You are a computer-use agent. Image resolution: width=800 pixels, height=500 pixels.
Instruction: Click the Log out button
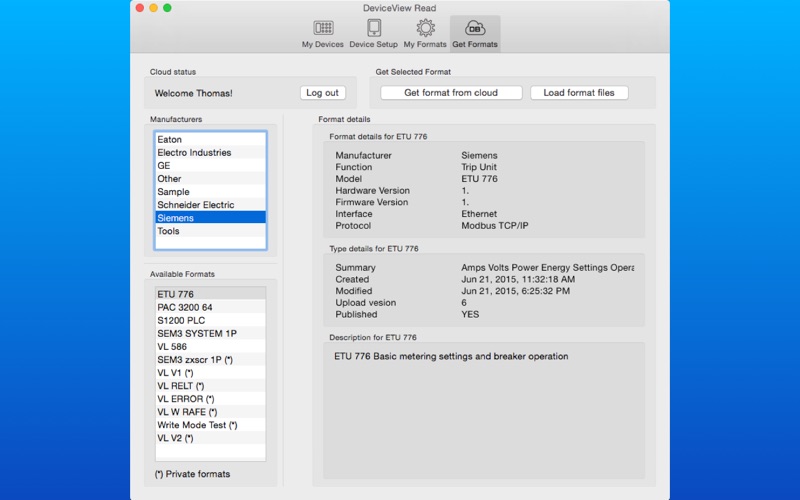coord(322,93)
